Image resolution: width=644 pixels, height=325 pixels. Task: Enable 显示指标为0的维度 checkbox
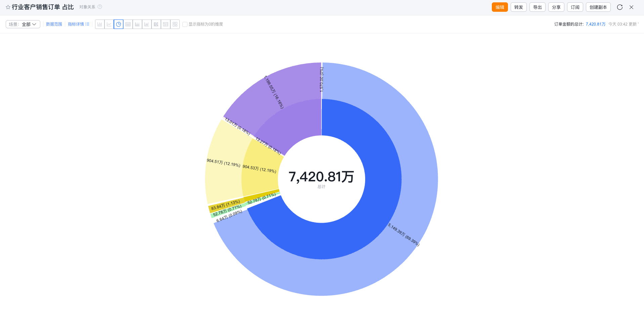click(185, 24)
